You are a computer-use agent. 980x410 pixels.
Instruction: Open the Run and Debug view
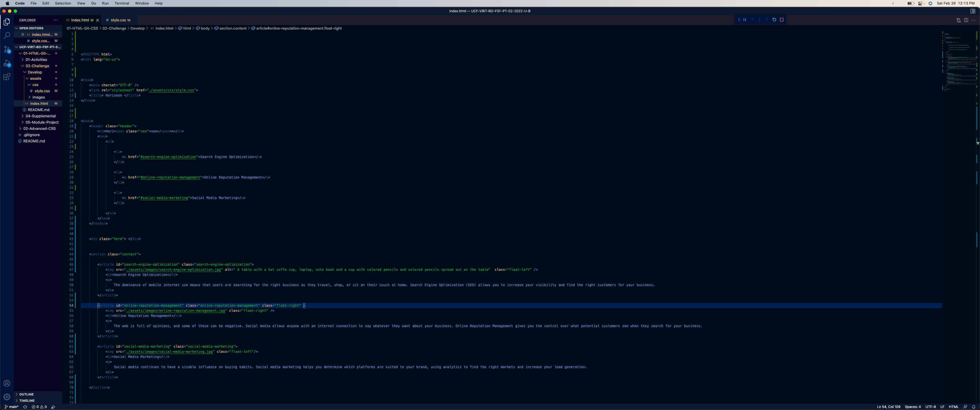7,63
